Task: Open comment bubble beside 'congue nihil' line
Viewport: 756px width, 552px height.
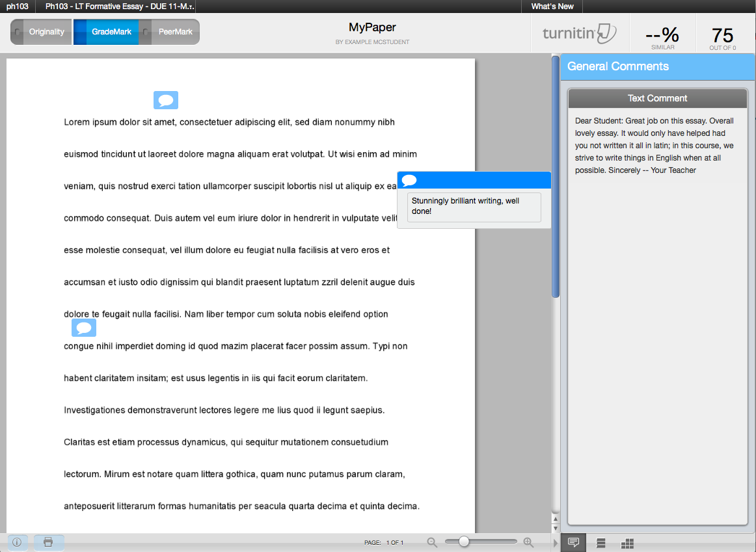Action: (84, 328)
